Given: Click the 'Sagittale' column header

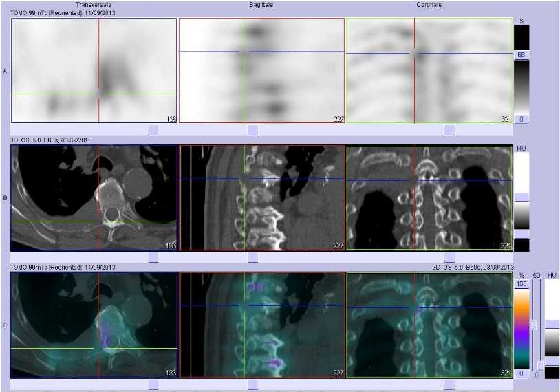Looking at the screenshot, I should pyautogui.click(x=261, y=5).
